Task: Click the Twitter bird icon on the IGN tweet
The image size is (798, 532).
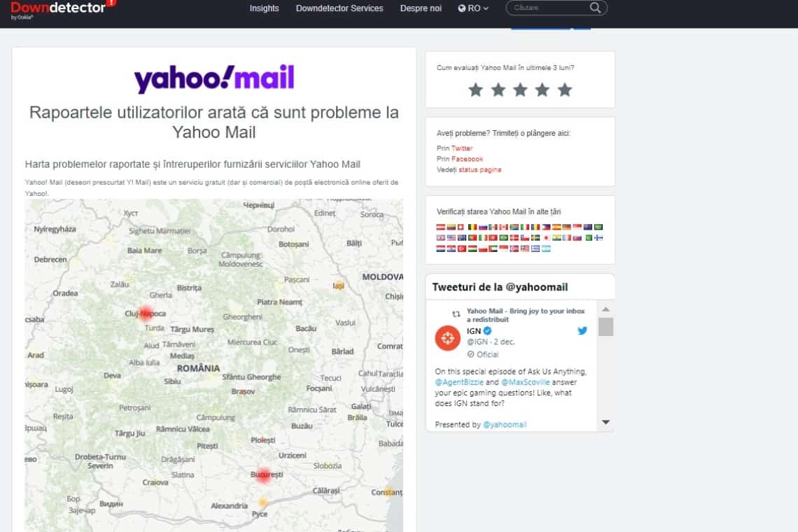Action: [x=582, y=330]
